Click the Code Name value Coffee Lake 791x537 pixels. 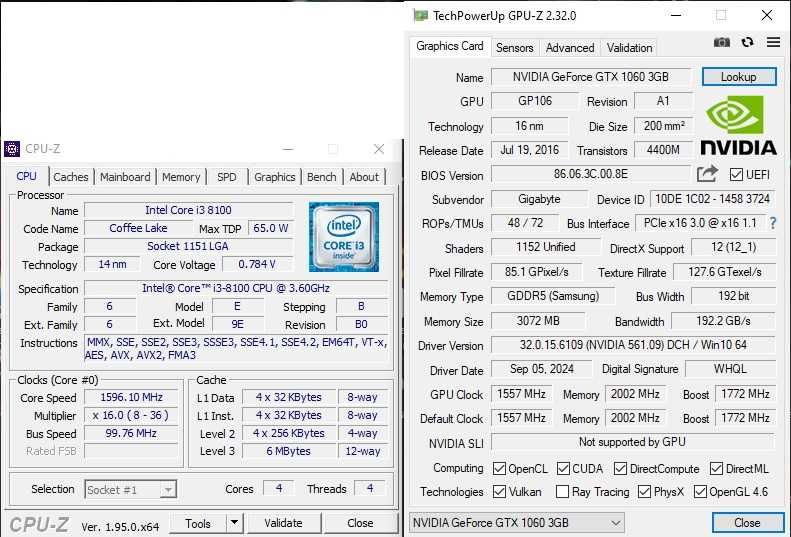click(138, 228)
